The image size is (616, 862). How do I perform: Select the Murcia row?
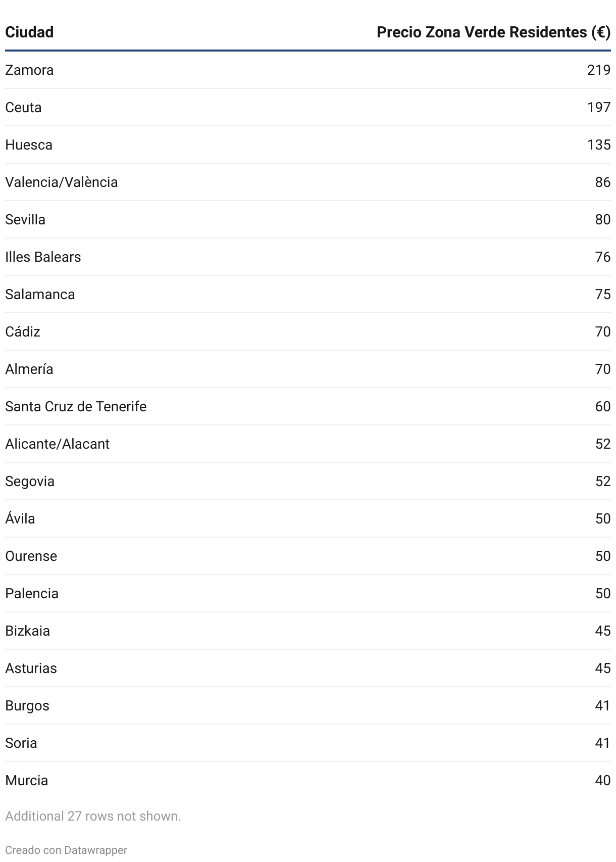[308, 780]
